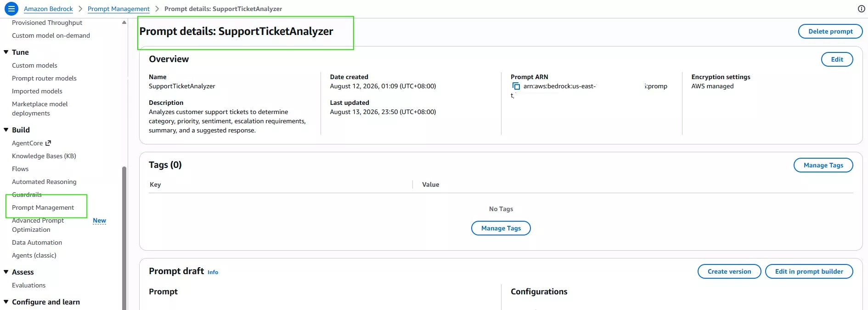Viewport: 868px width, 310px height.
Task: Collapse the Assess section triangle
Action: (x=6, y=272)
